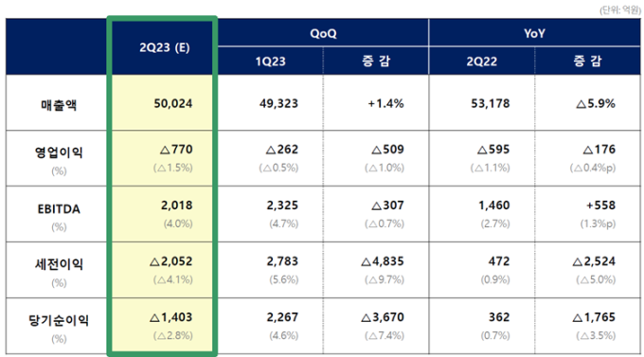Screen dimensions: 644x357
Task: Click the +558 YoY EBITDA change
Action: (600, 205)
